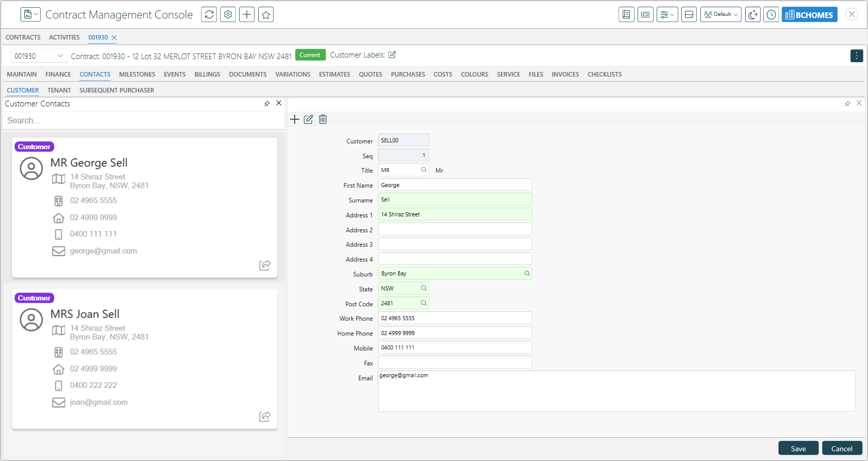Image resolution: width=868 pixels, height=461 pixels.
Task: Click the notes page icon in the top right toolbar
Action: tap(626, 14)
